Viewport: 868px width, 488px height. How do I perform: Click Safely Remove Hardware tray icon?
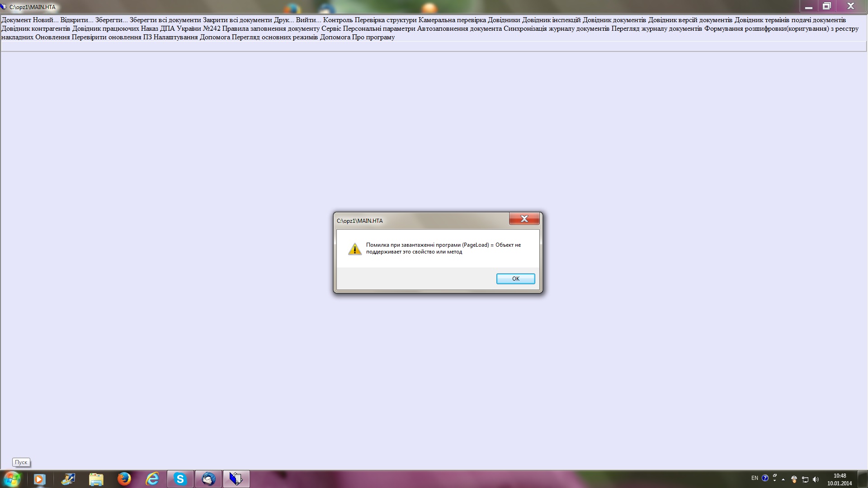794,479
